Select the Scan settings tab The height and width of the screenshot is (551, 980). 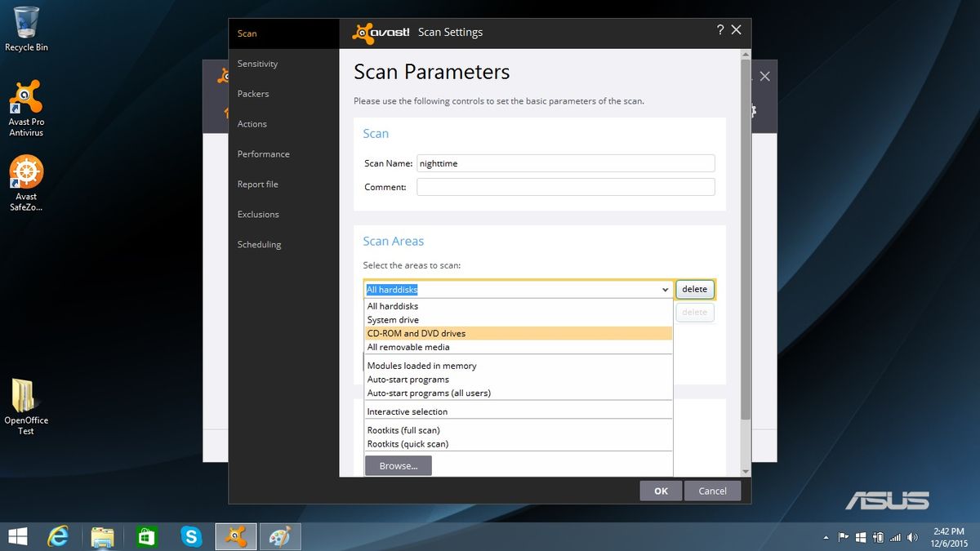[283, 33]
